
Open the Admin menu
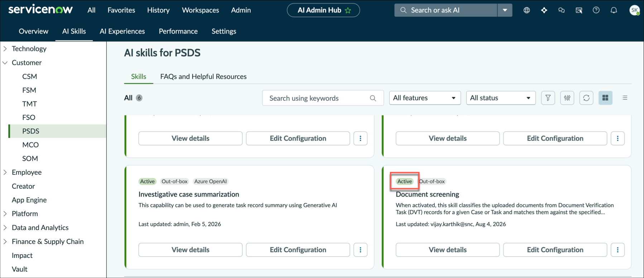point(241,10)
